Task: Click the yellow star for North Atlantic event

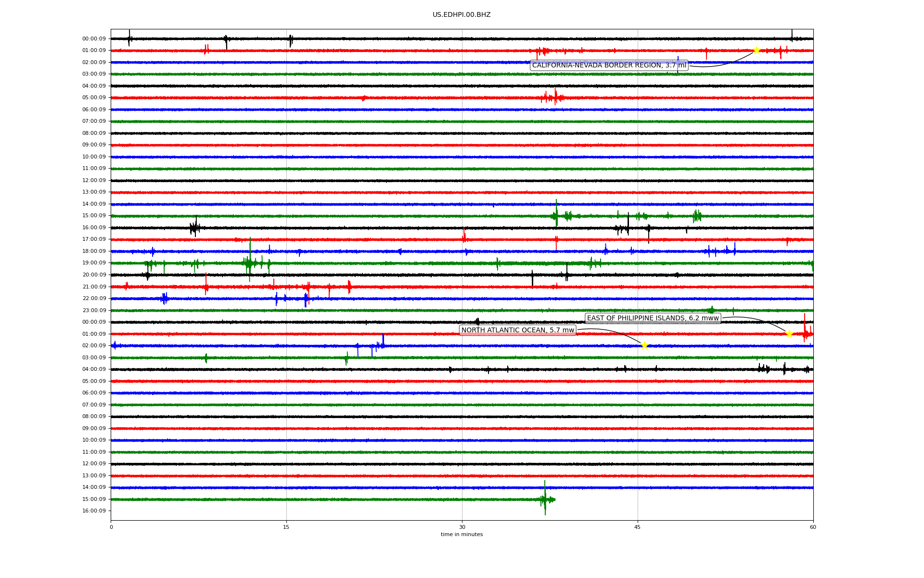Action: point(644,345)
